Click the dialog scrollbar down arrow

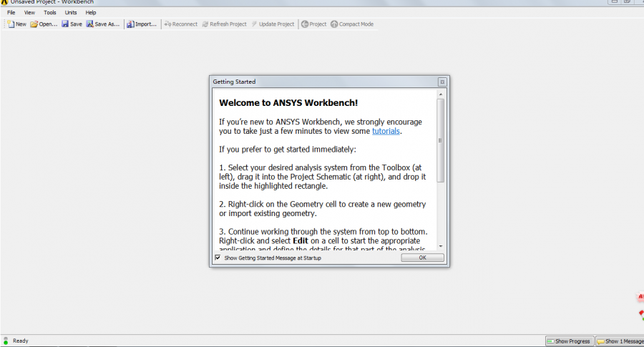(441, 246)
